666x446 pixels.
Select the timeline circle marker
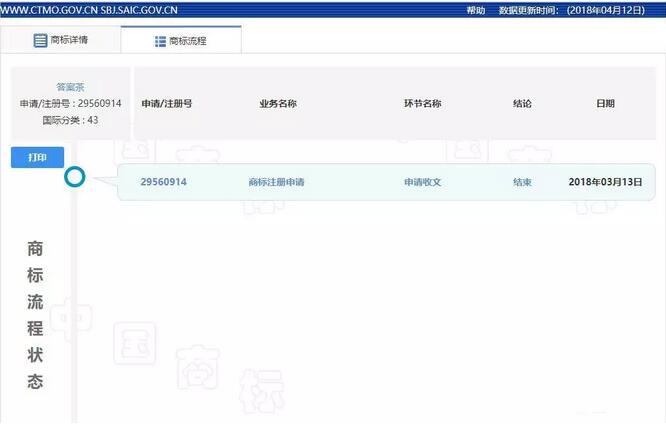[75, 177]
